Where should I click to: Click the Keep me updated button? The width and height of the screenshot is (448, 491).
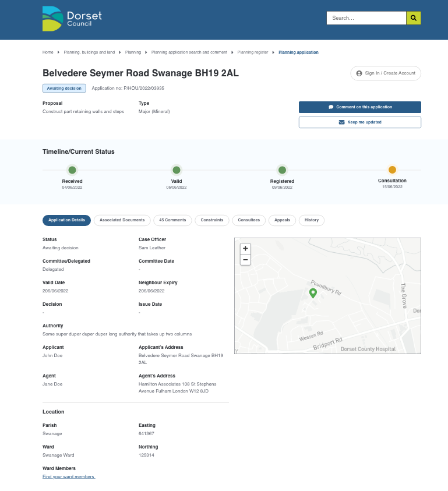(x=360, y=122)
